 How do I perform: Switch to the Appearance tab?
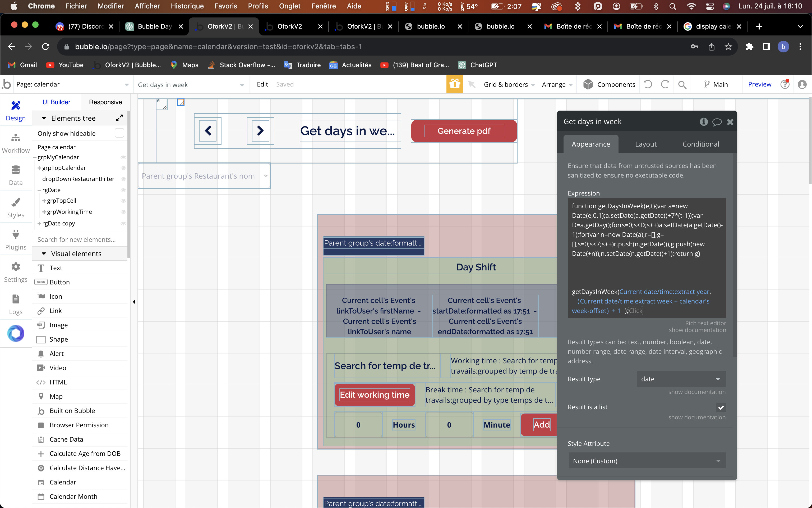pyautogui.click(x=591, y=144)
